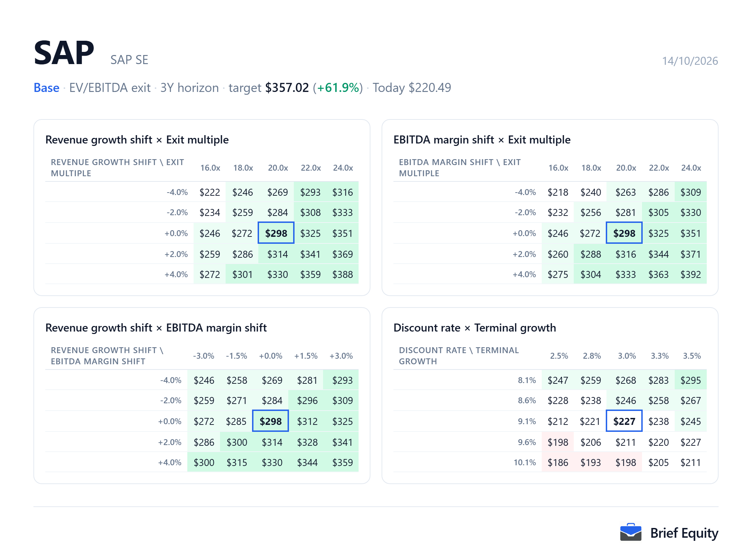Click the 2.5% terminal growth column header

point(559,356)
